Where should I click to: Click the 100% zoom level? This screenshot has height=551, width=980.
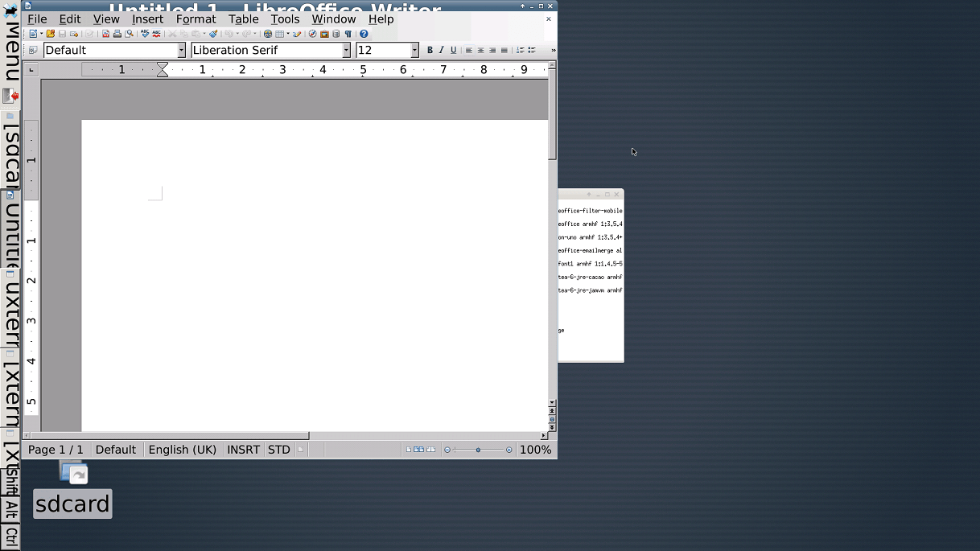point(536,450)
